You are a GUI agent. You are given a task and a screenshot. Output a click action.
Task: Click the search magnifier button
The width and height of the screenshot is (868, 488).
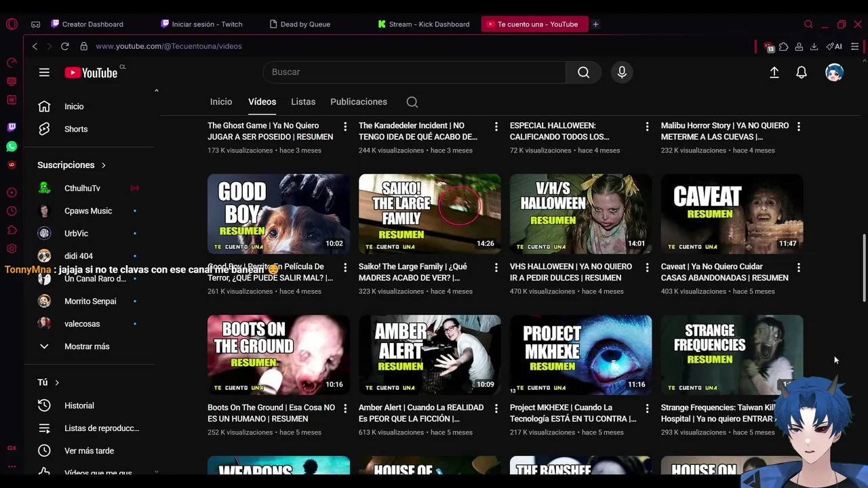[x=583, y=72]
